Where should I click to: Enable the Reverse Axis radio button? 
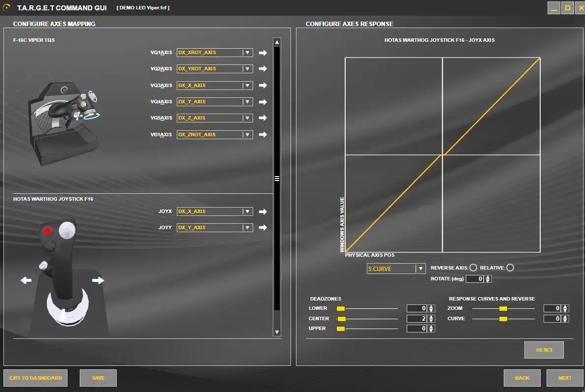coord(473,268)
